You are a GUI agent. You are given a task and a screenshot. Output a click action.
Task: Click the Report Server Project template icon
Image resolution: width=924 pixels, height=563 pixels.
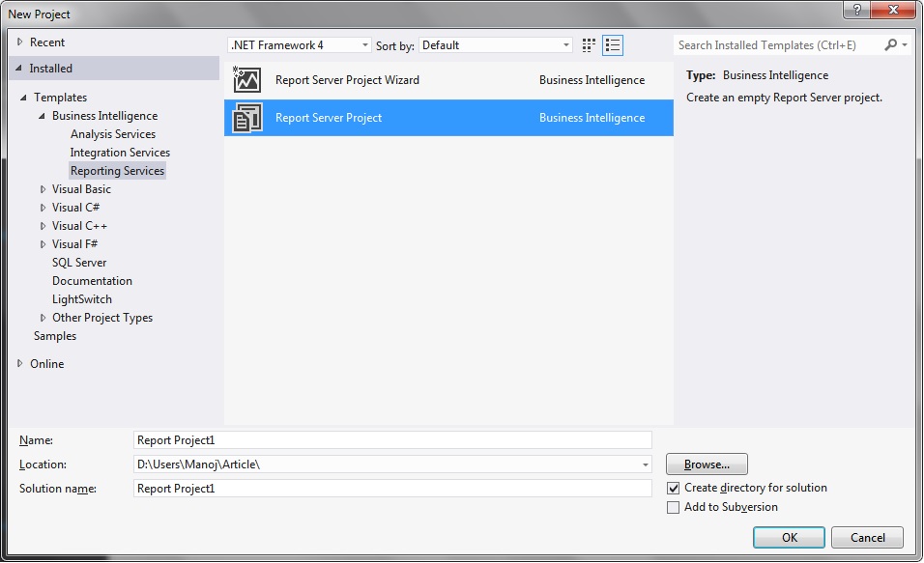coord(246,118)
